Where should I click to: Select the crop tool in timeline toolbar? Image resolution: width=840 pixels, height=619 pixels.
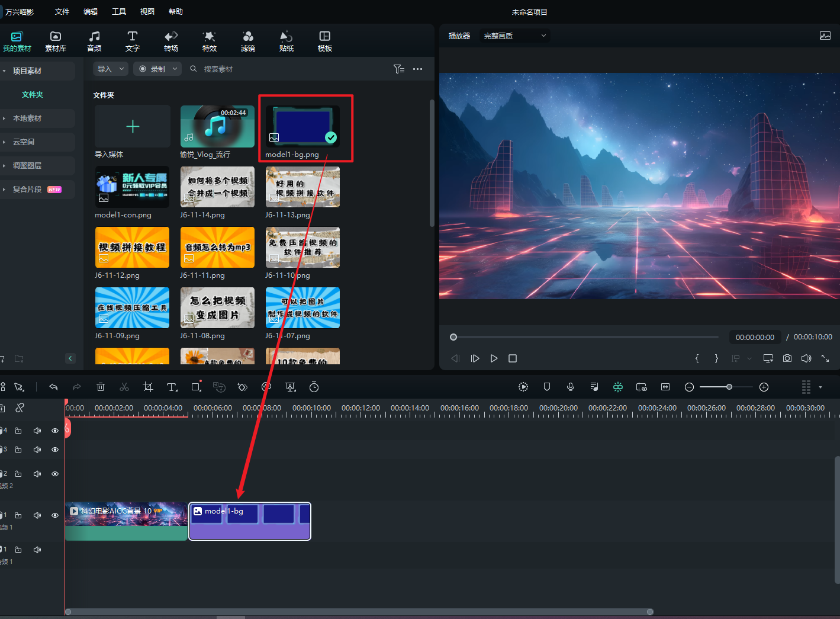click(148, 387)
